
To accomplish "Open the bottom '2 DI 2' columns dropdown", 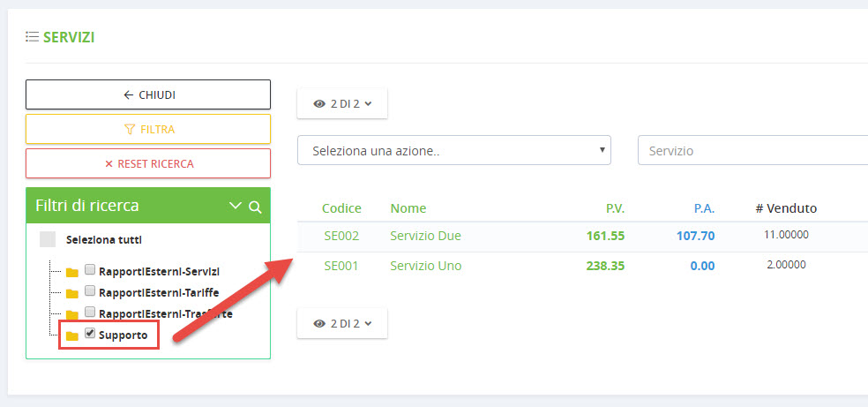I will point(342,323).
